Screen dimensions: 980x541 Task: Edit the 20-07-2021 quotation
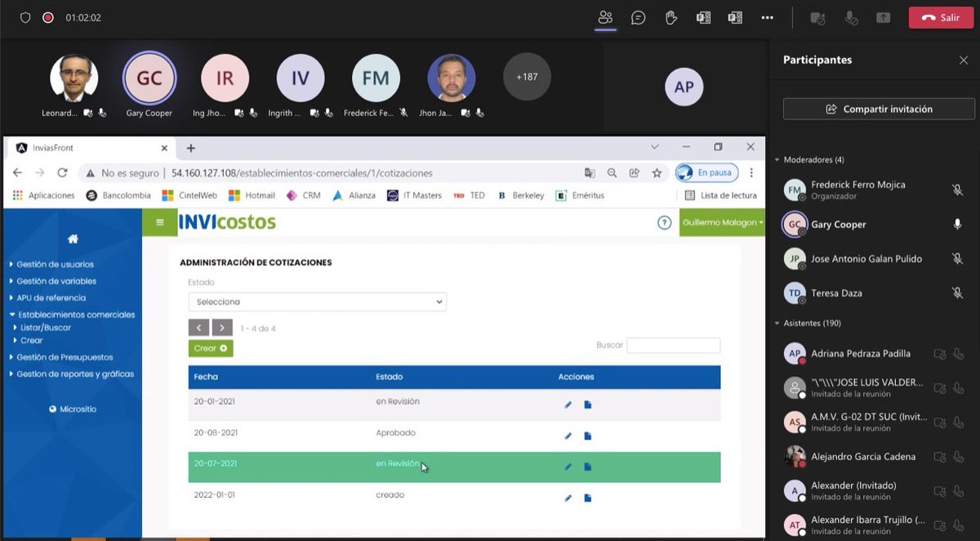568,467
